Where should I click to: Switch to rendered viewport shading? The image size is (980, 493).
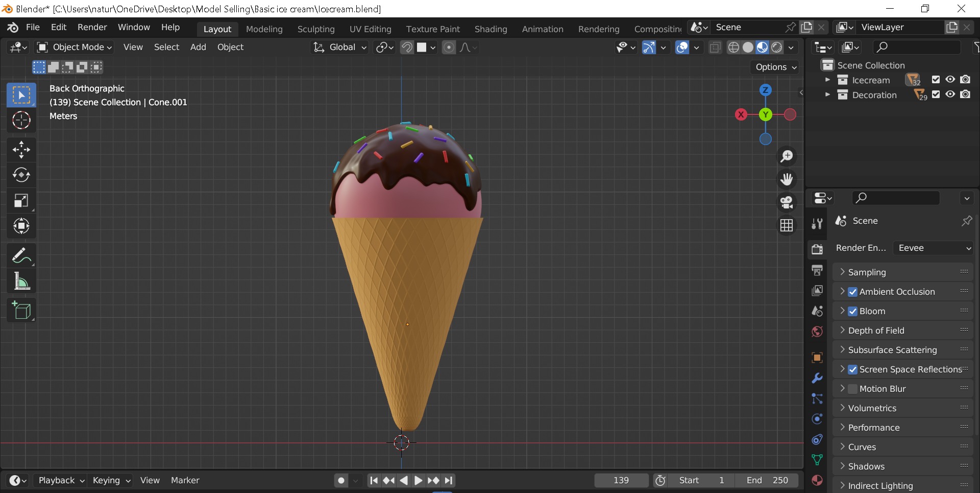776,48
